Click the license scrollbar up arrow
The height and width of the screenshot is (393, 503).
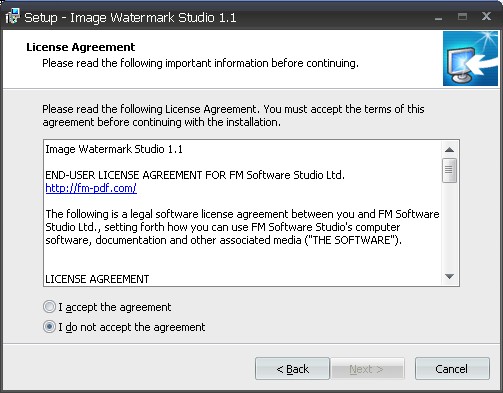click(x=449, y=150)
